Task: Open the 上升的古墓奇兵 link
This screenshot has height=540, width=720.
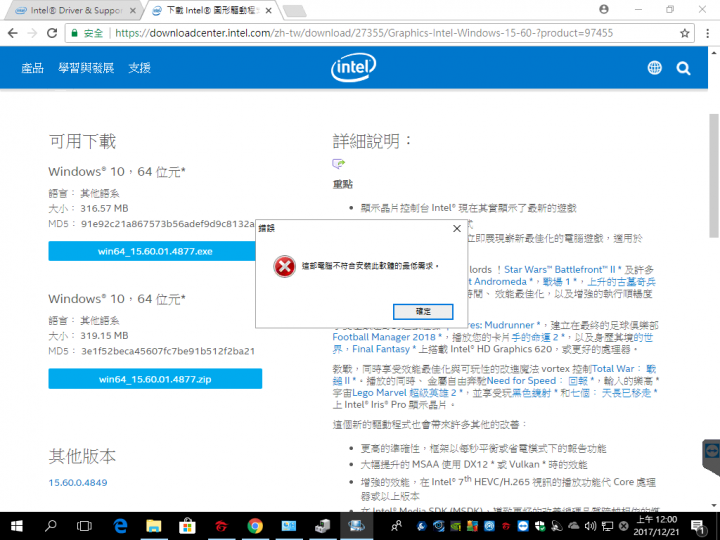Action: tap(621, 282)
